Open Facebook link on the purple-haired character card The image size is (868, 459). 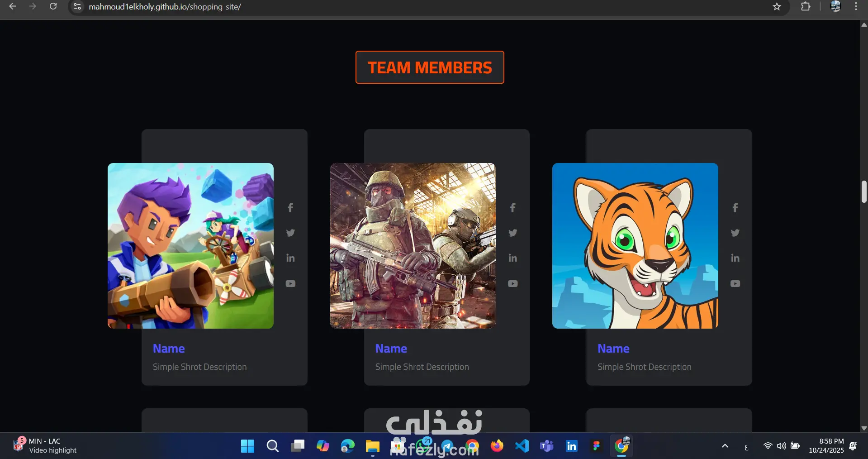tap(290, 208)
